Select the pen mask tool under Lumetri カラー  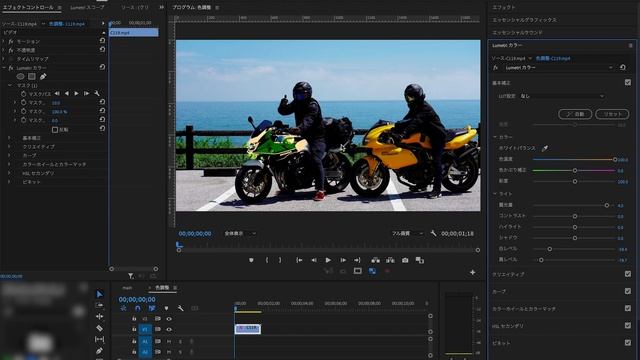coord(43,76)
